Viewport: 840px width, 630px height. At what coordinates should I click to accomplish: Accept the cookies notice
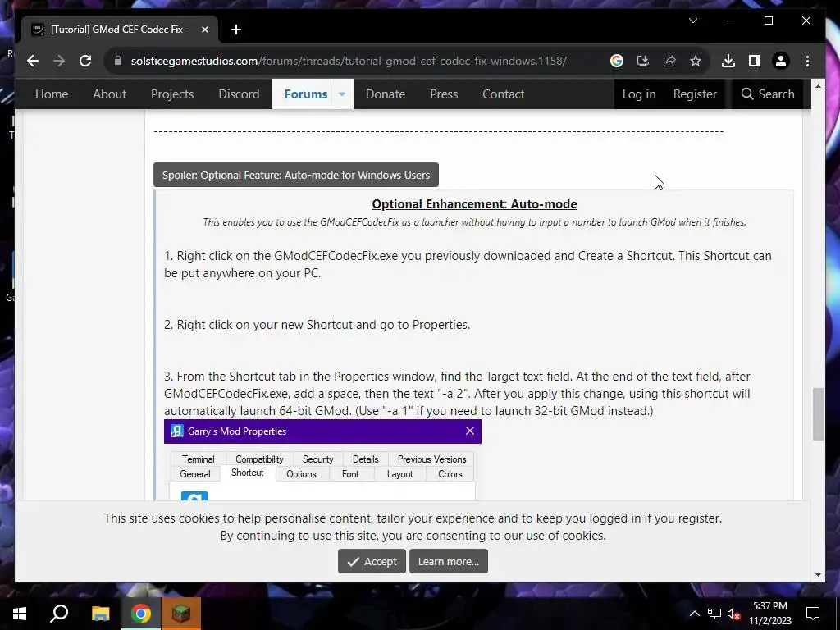click(372, 561)
